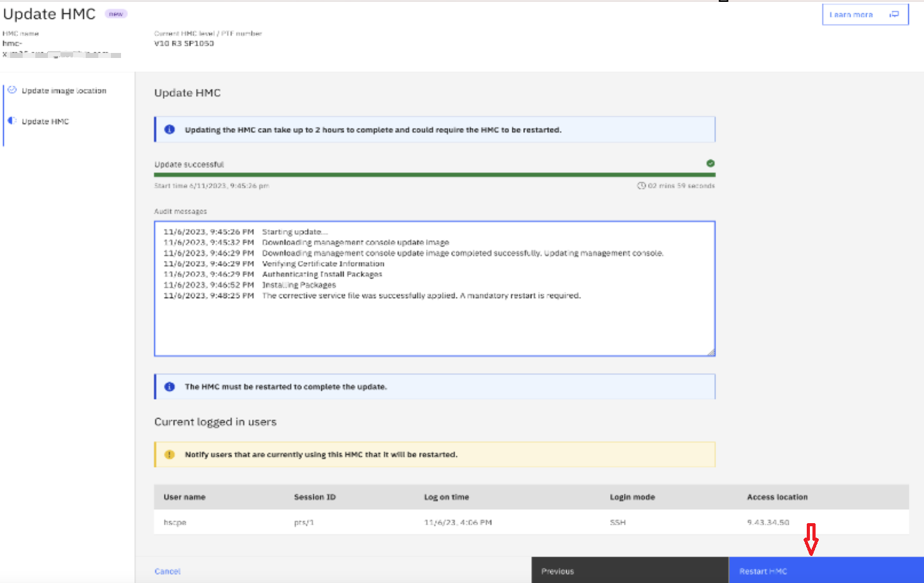Click the Log on time column header
The height and width of the screenshot is (583, 924).
click(x=446, y=497)
